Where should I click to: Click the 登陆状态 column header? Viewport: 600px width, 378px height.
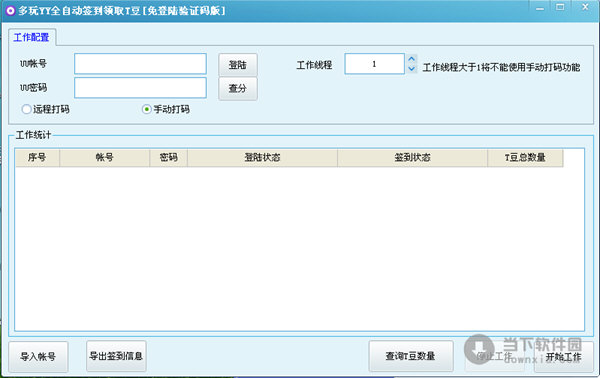[262, 157]
